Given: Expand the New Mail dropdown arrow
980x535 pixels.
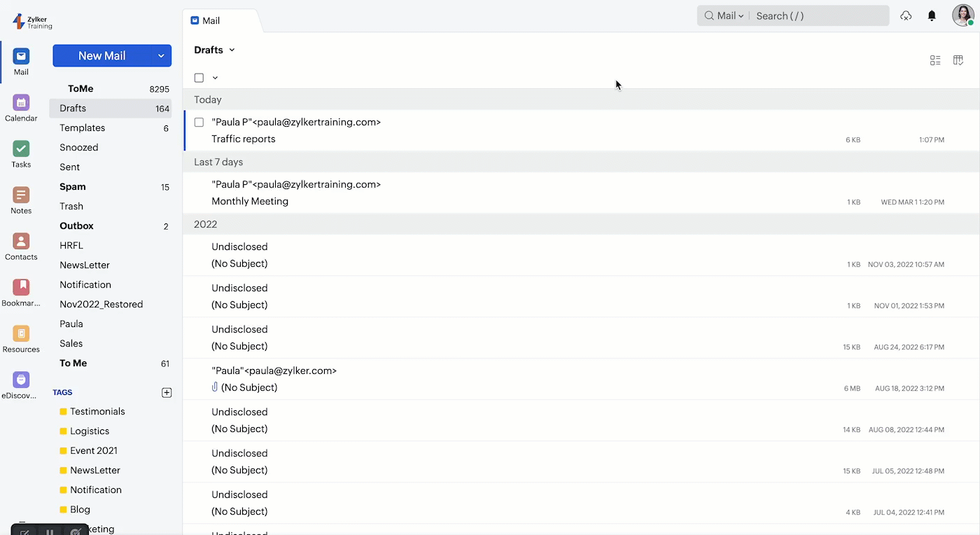Looking at the screenshot, I should pyautogui.click(x=161, y=56).
